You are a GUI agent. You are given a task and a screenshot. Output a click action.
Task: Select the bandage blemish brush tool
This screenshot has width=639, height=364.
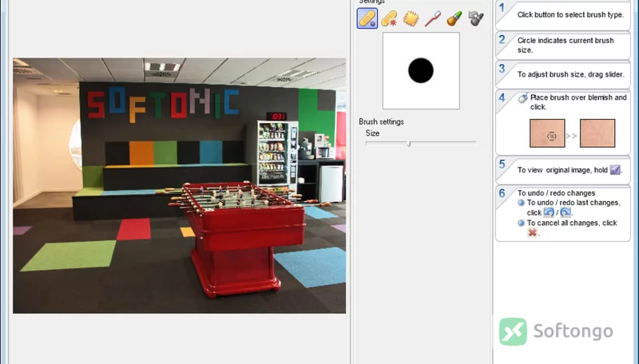click(x=367, y=18)
